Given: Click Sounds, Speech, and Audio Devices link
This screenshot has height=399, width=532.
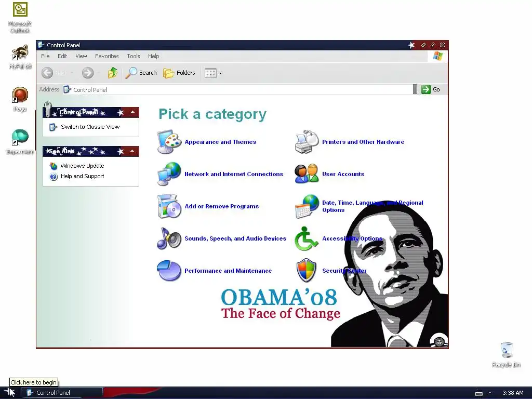Looking at the screenshot, I should (x=235, y=238).
